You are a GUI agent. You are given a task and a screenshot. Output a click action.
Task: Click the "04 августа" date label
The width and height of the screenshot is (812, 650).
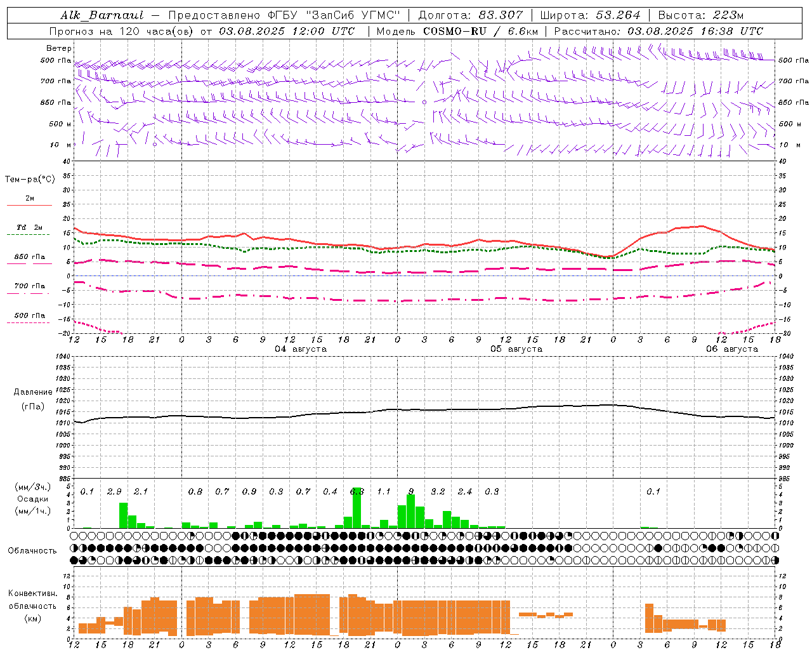pyautogui.click(x=301, y=349)
